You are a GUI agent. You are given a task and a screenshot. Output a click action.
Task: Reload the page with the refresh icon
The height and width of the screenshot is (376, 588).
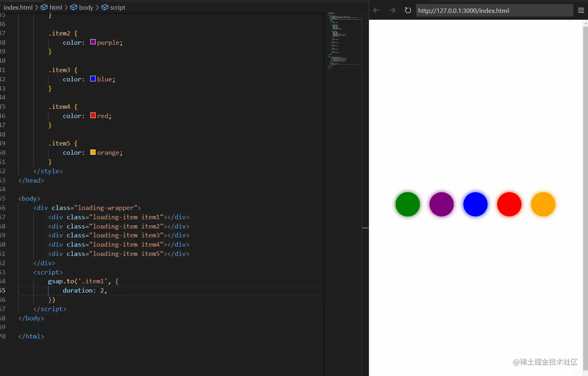coord(407,10)
